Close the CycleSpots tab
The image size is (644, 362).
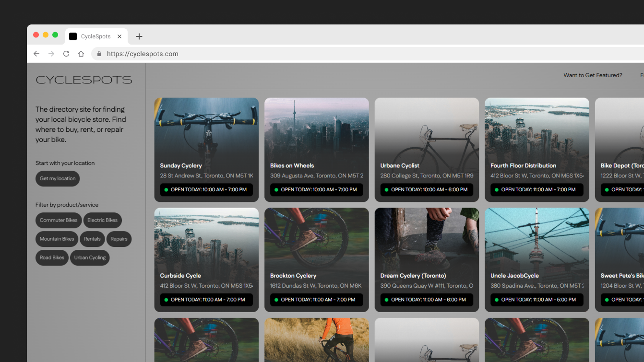[119, 36]
